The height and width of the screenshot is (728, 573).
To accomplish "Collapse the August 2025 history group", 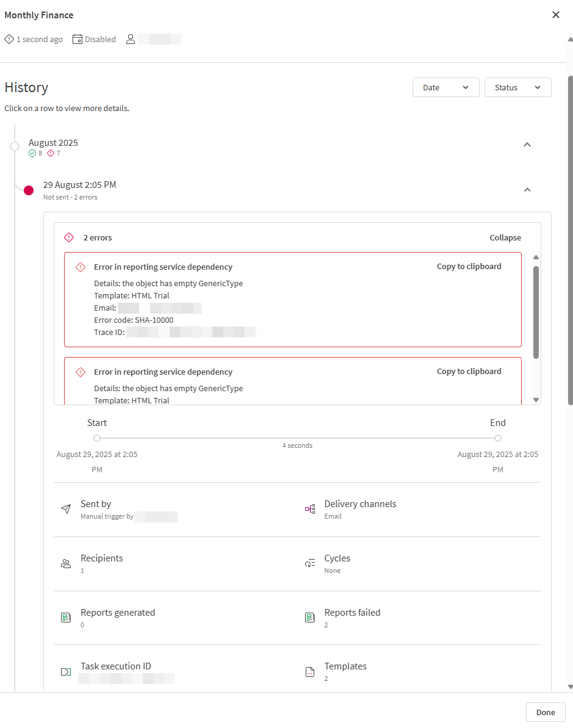I will [x=527, y=145].
